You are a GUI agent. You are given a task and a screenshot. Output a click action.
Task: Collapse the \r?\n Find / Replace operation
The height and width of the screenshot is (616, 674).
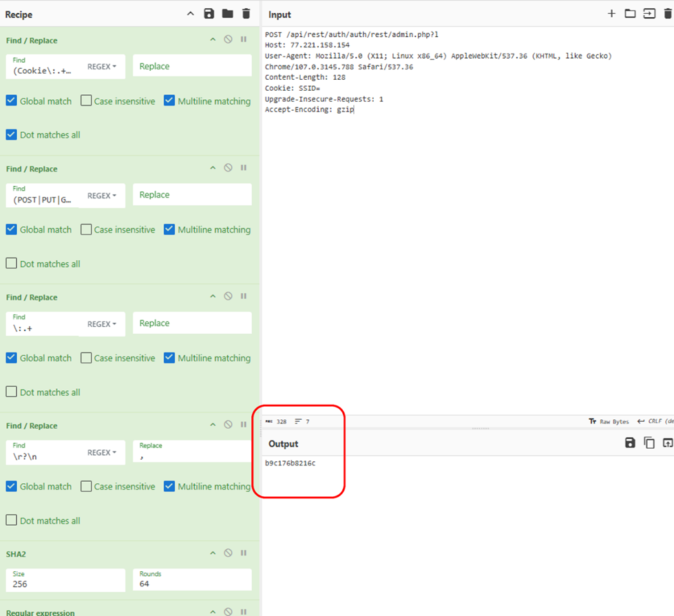213,425
